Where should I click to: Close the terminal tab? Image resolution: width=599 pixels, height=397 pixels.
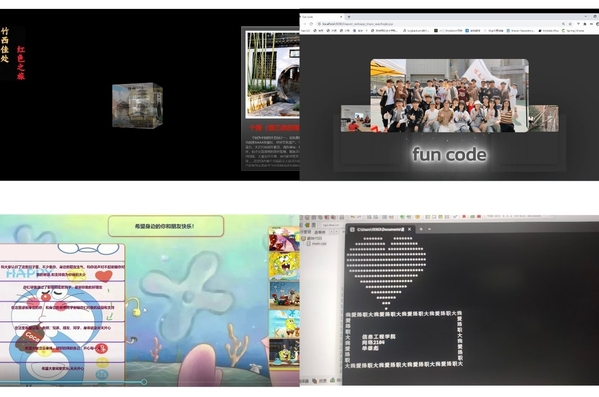(x=410, y=229)
